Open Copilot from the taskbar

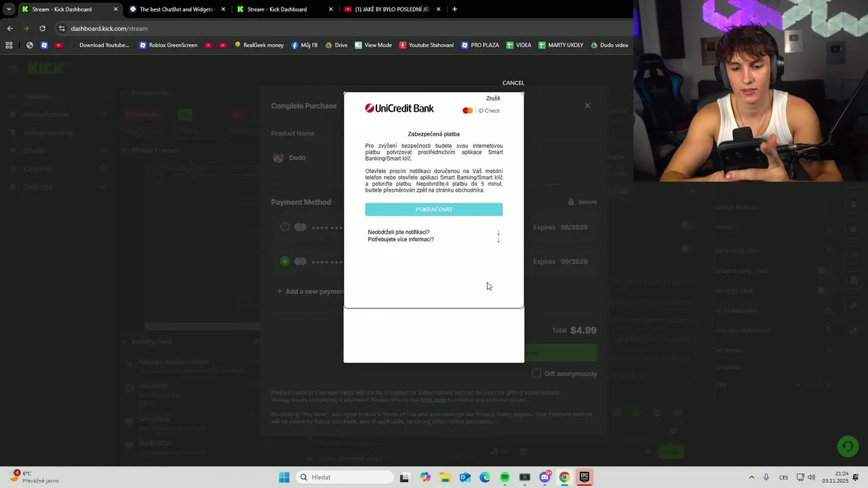(x=425, y=477)
